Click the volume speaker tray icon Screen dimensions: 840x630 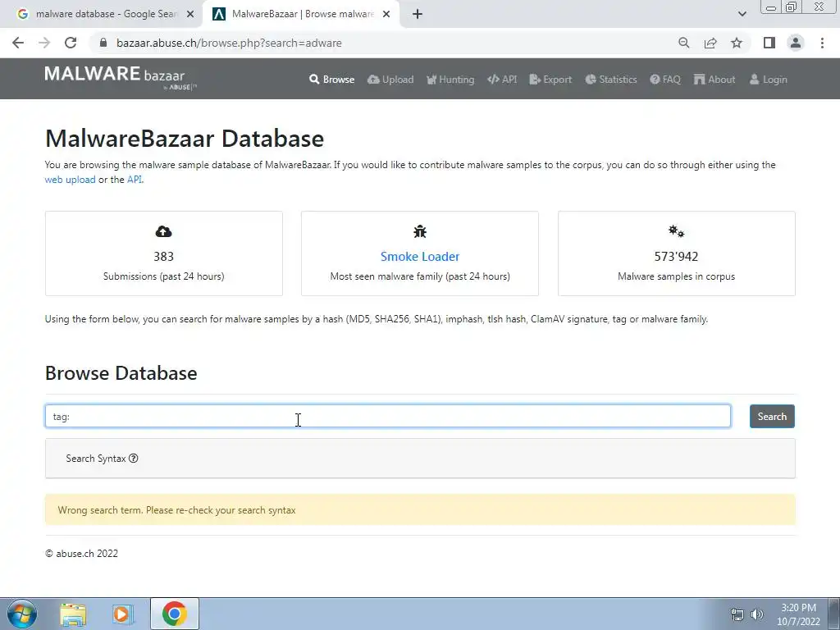click(x=756, y=614)
